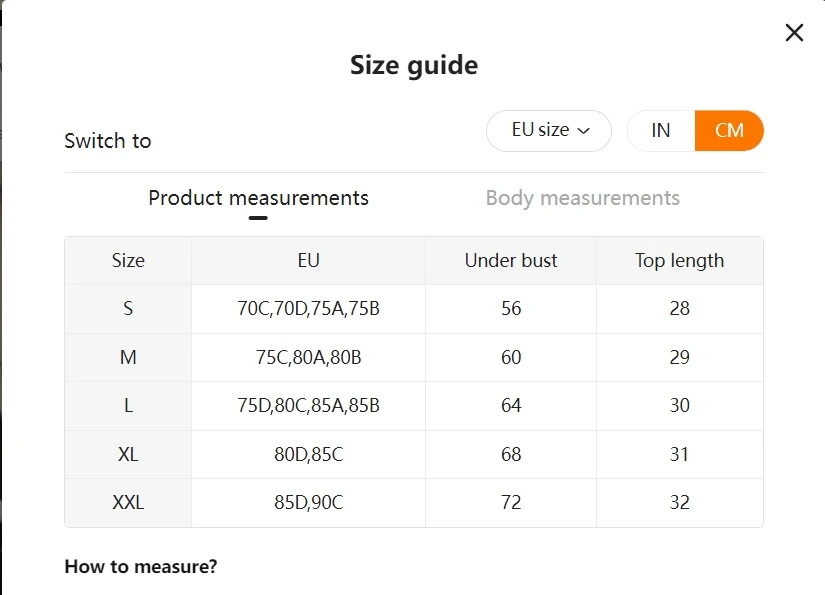Select the size S row

coord(127,309)
